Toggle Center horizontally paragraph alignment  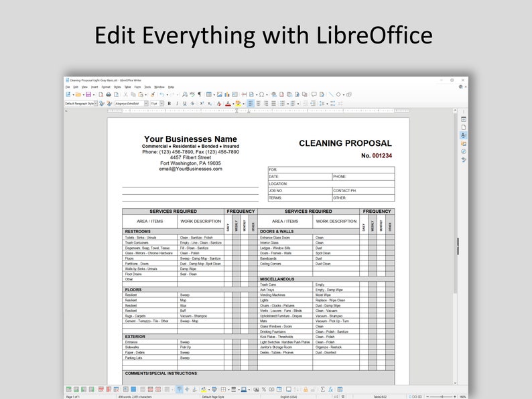pyautogui.click(x=258, y=103)
